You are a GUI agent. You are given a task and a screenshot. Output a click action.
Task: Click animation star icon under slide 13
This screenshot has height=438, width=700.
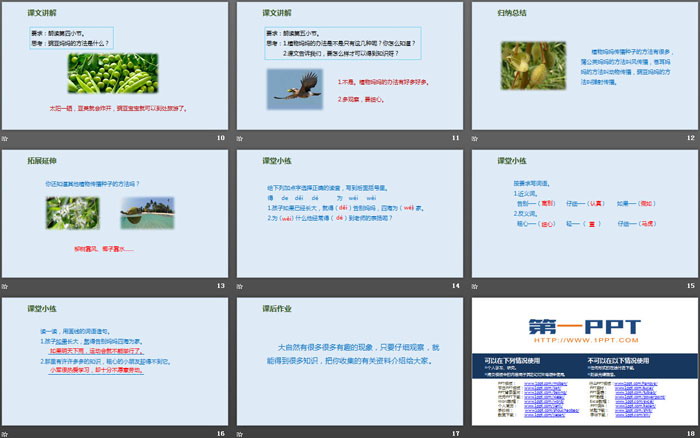[5, 286]
